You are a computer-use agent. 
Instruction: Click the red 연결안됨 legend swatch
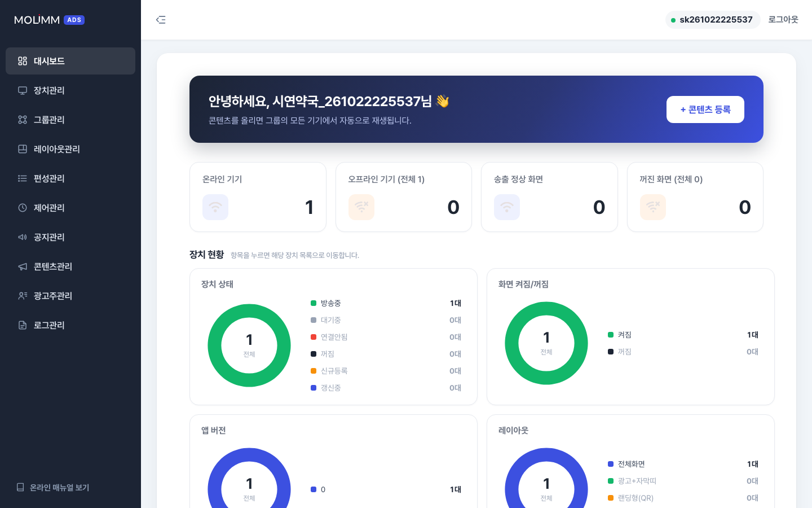pos(314,337)
